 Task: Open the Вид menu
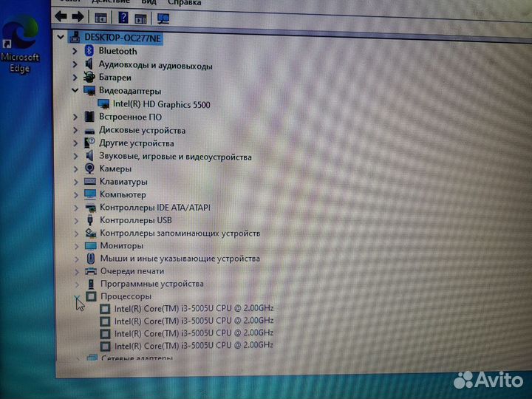tap(149, 1)
